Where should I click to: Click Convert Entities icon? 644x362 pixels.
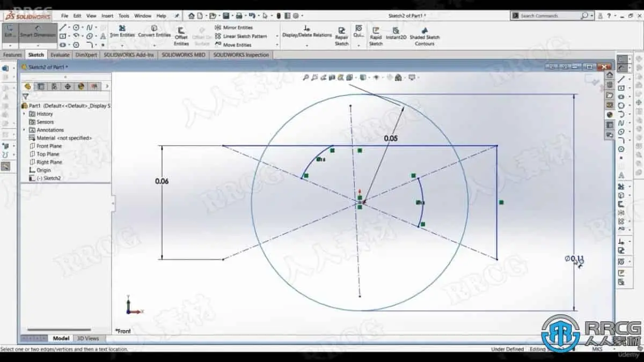[154, 31]
